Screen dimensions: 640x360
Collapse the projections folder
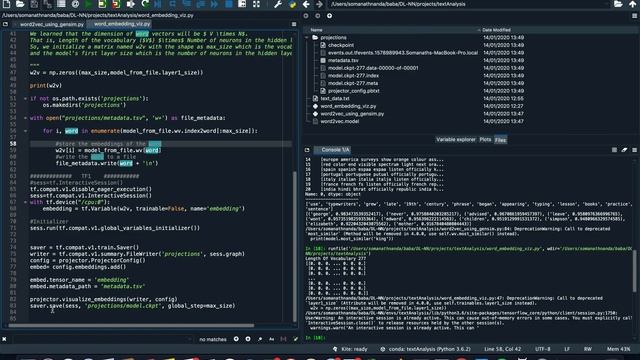(307, 38)
